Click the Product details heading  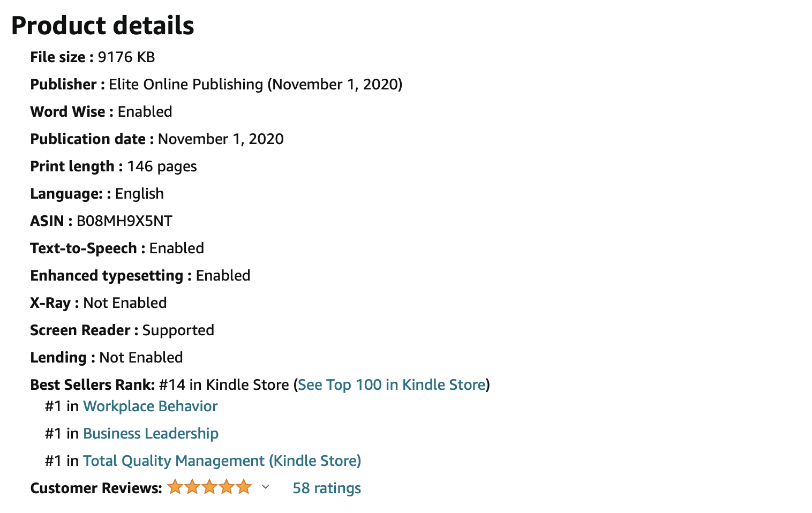102,26
